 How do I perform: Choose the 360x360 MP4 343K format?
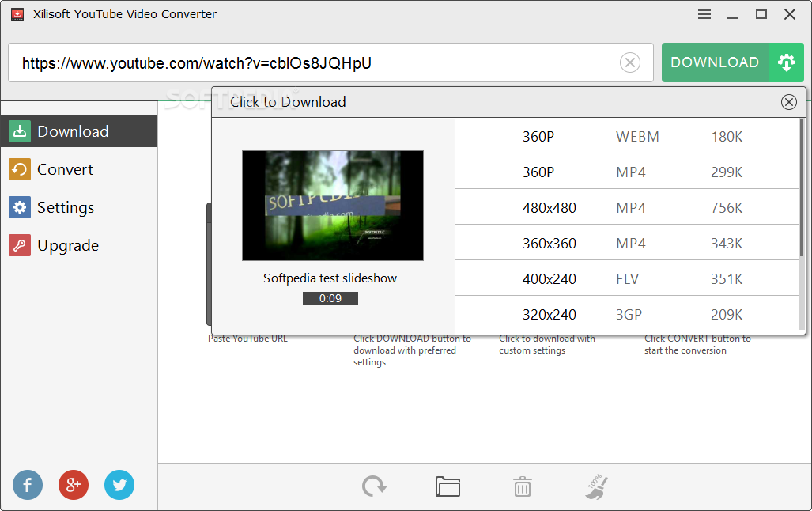coord(627,243)
